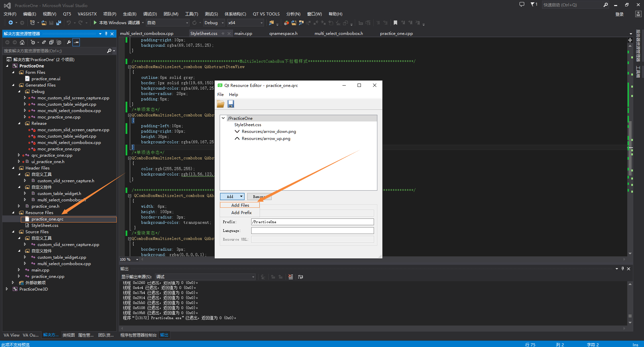Switch to main.cpp editor tab
The width and height of the screenshot is (644, 347).
point(243,34)
